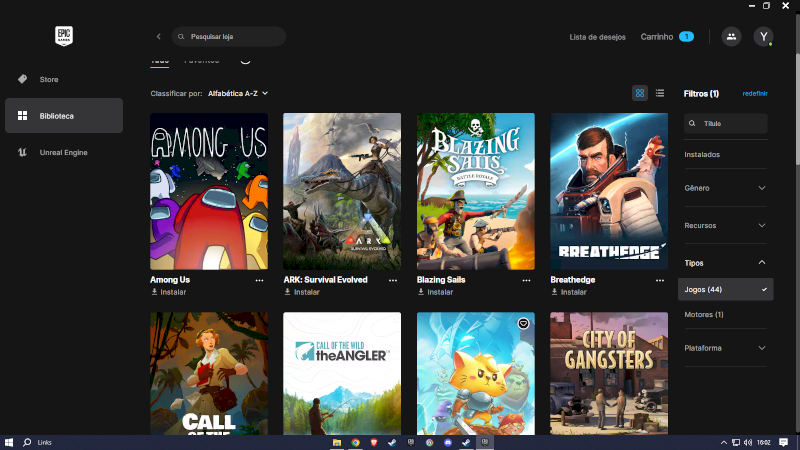Open the Carrinho cart link
The width and height of the screenshot is (800, 450).
[657, 37]
